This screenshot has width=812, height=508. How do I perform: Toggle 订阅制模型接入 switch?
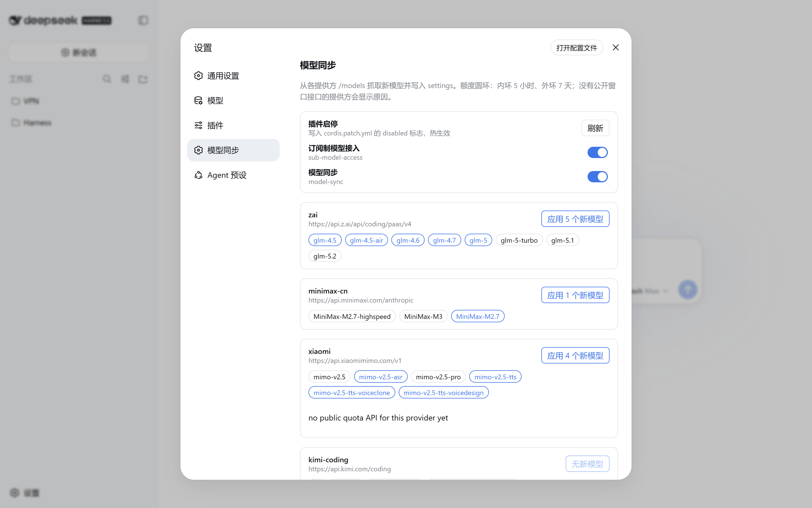coord(597,152)
